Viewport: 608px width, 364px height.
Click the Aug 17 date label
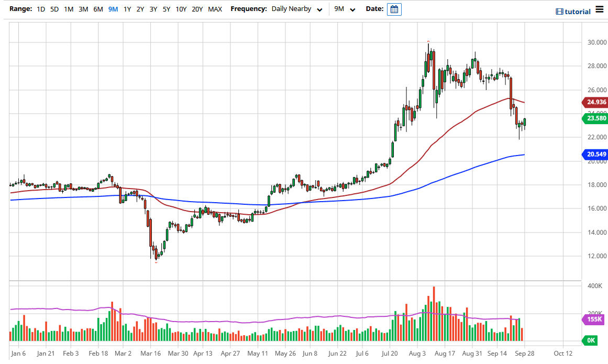tap(445, 354)
